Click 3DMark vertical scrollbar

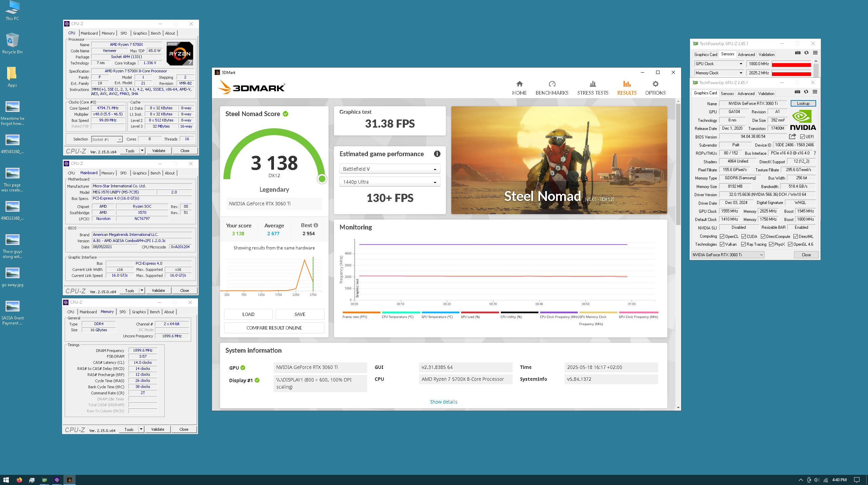[678, 164]
